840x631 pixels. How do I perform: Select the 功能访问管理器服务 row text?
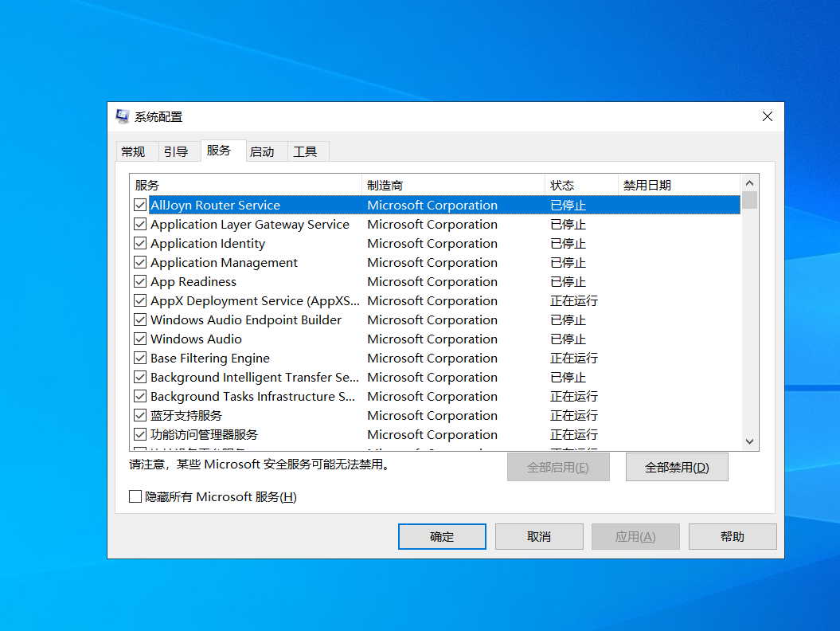[204, 435]
